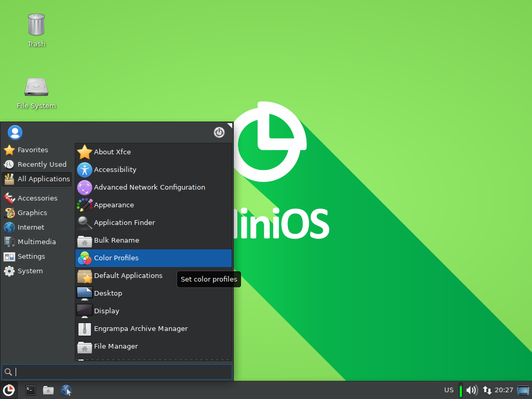Launch Advanced Network Configuration icon
Image resolution: width=532 pixels, height=399 pixels.
click(85, 187)
